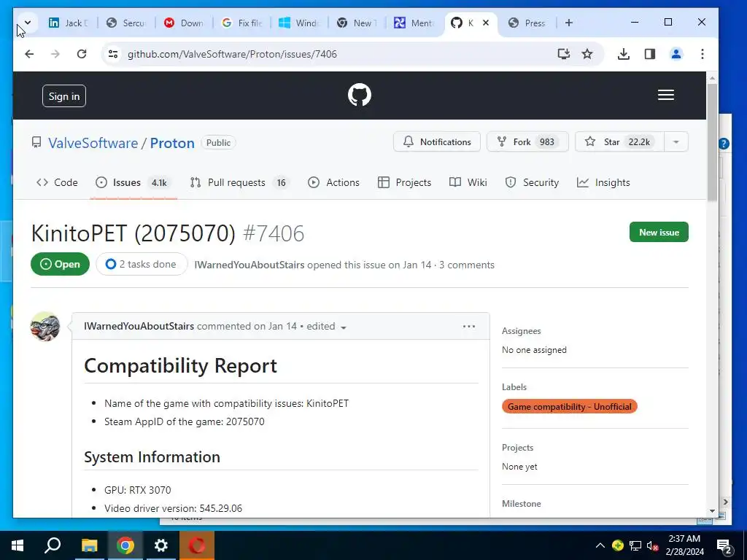
Task: Open the Insights tab
Action: click(603, 182)
